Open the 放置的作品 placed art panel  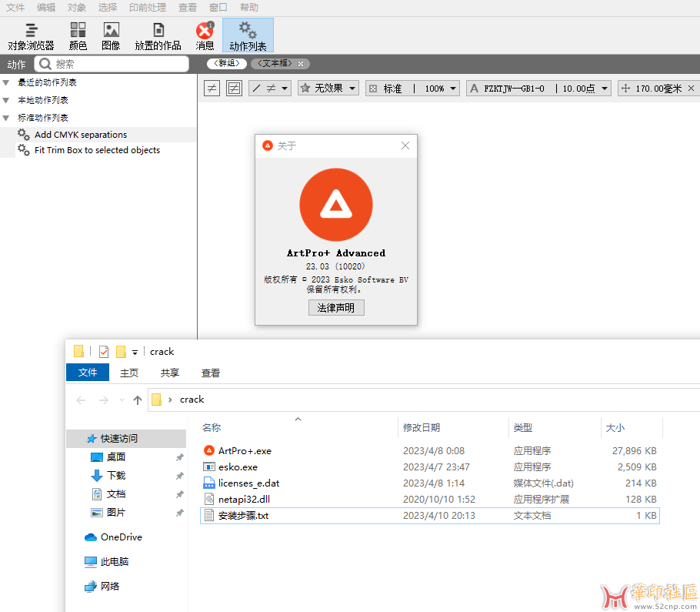coord(158,36)
